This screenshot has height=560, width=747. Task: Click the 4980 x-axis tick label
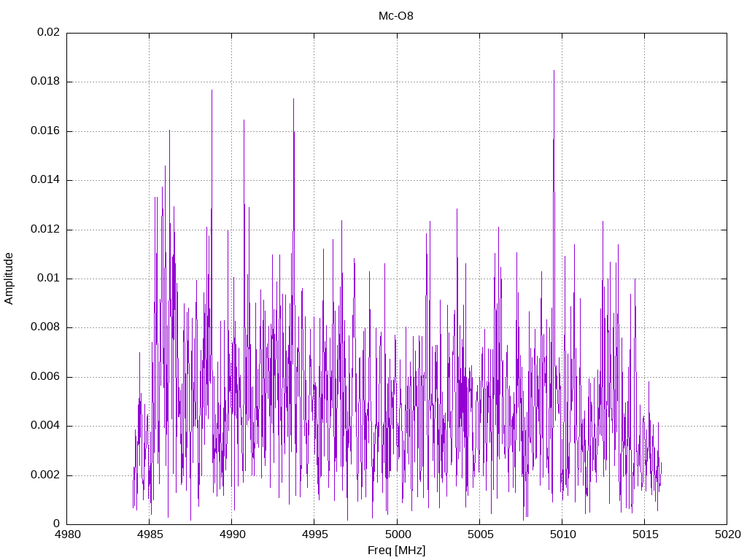tap(67, 534)
